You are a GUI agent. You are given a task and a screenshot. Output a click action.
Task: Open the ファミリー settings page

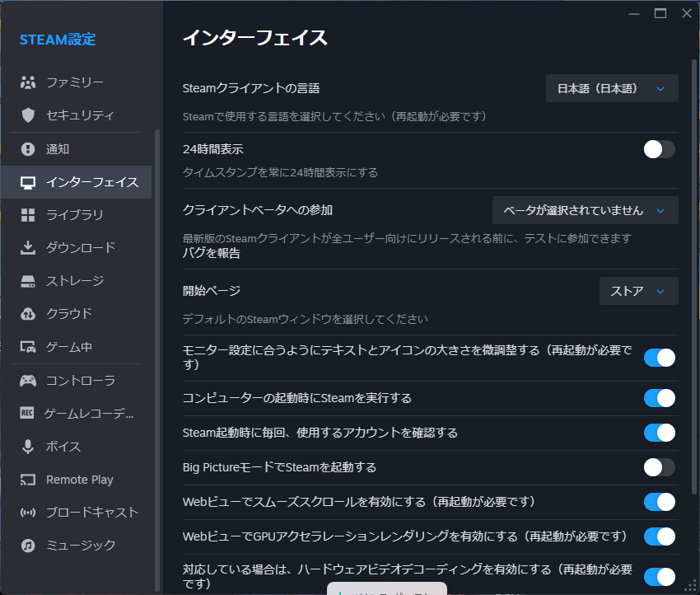pyautogui.click(x=76, y=82)
